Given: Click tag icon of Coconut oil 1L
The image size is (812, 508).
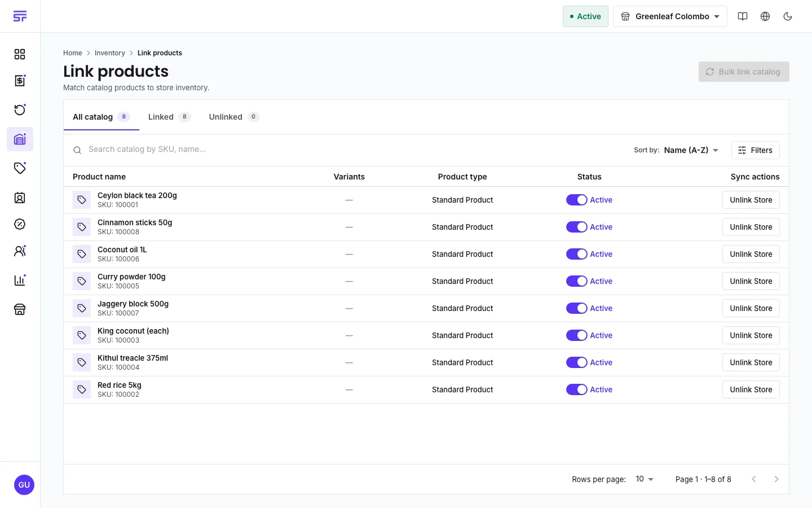Looking at the screenshot, I should click(x=82, y=254).
